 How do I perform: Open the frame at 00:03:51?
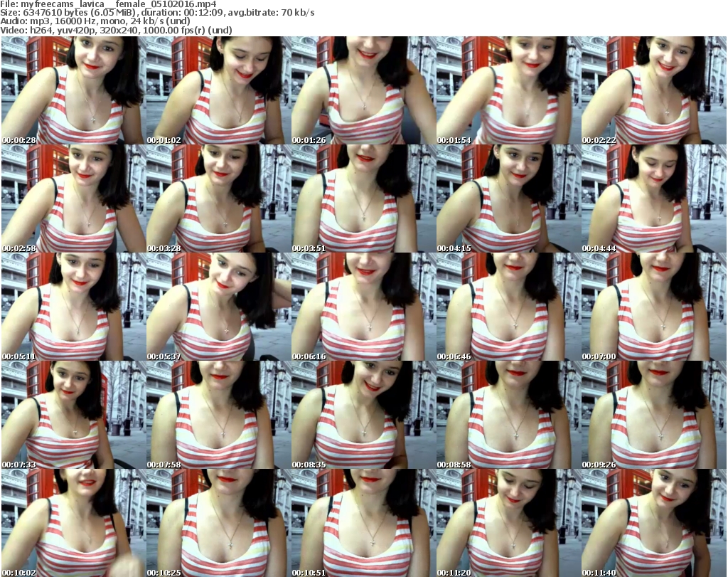point(363,198)
